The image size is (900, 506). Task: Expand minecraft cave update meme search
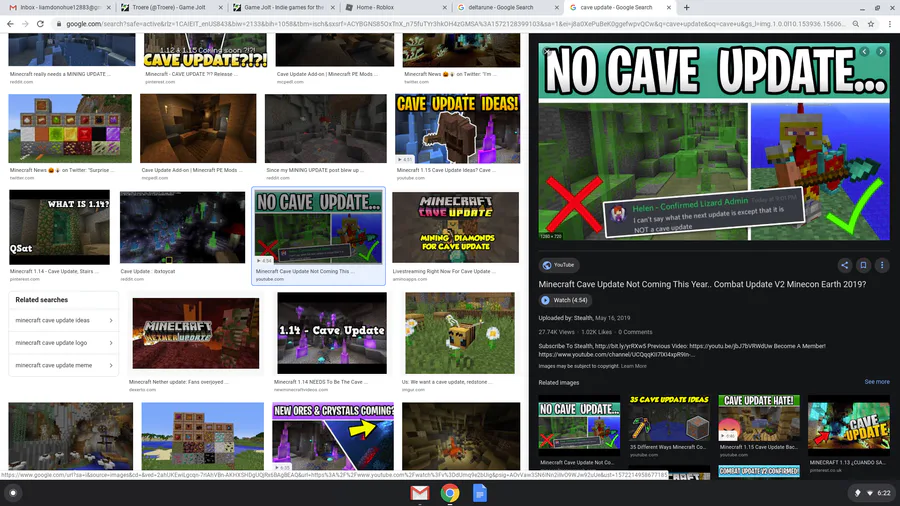click(x=64, y=365)
